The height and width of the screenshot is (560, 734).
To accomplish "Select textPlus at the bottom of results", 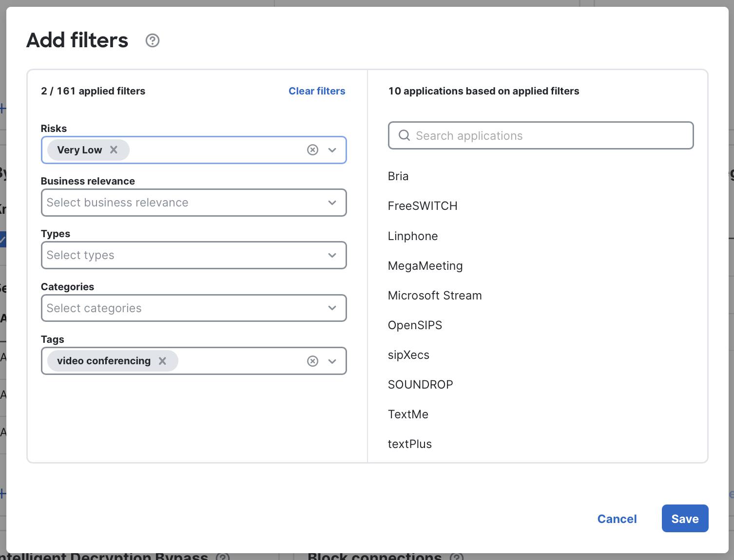I will [409, 444].
